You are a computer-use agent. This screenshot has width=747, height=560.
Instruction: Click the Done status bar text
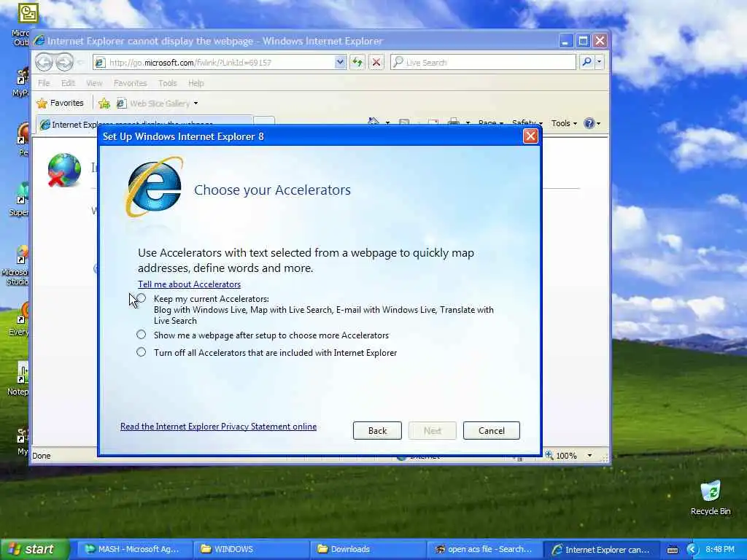[x=42, y=456]
